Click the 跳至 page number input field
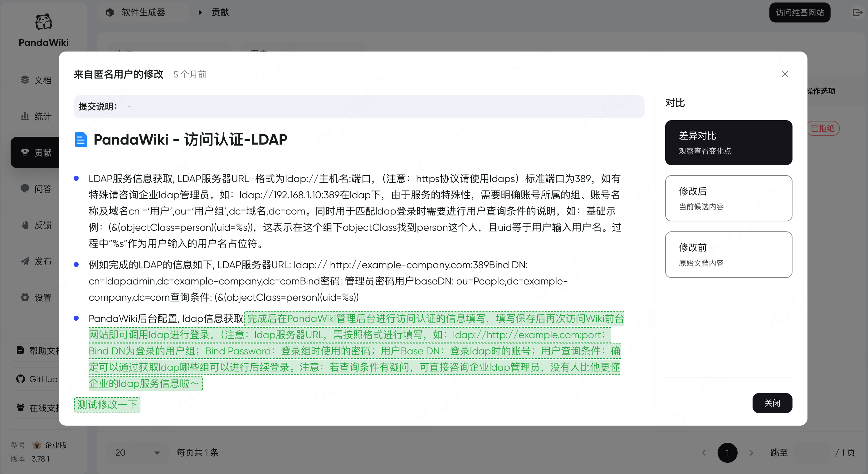The image size is (868, 474). click(x=812, y=452)
